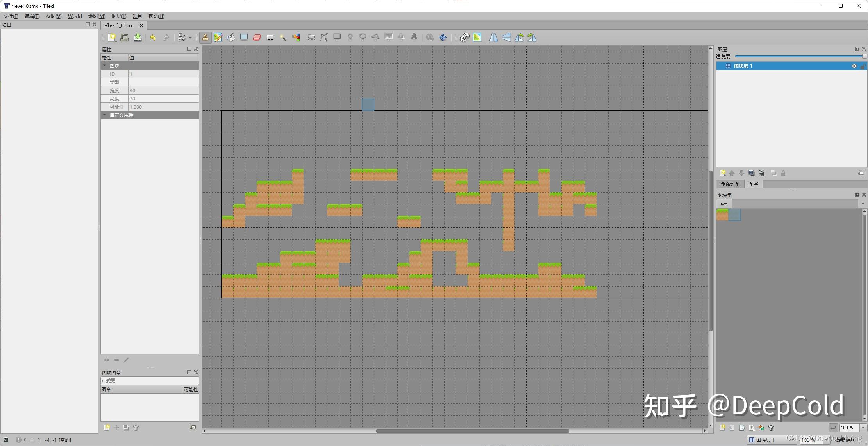Toggle highlight current layer in the layers panel

click(x=861, y=173)
